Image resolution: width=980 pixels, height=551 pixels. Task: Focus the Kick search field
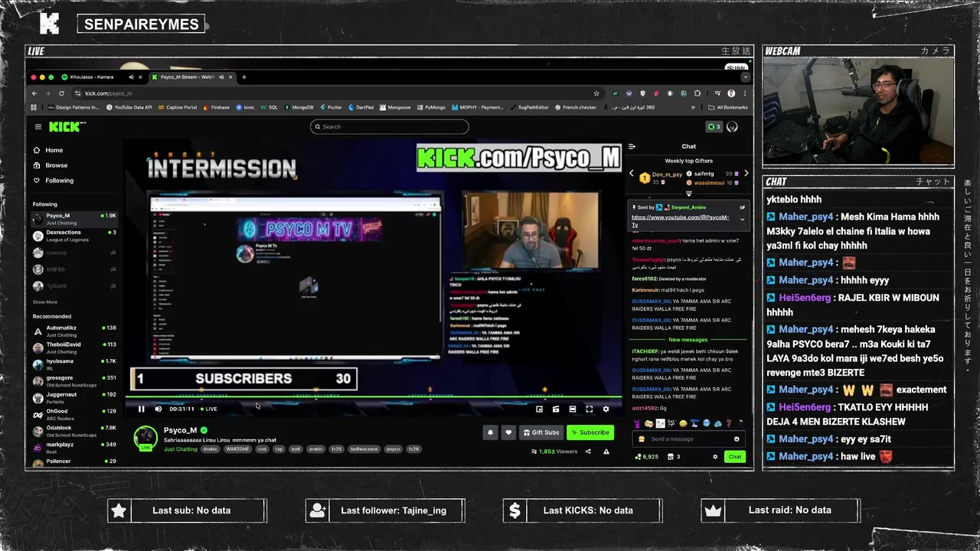(x=390, y=126)
